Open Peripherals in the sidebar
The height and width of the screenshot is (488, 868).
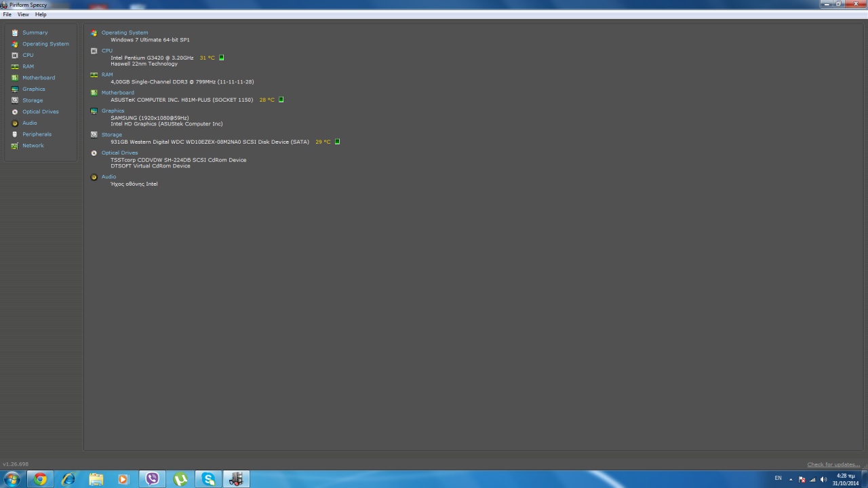pyautogui.click(x=37, y=134)
